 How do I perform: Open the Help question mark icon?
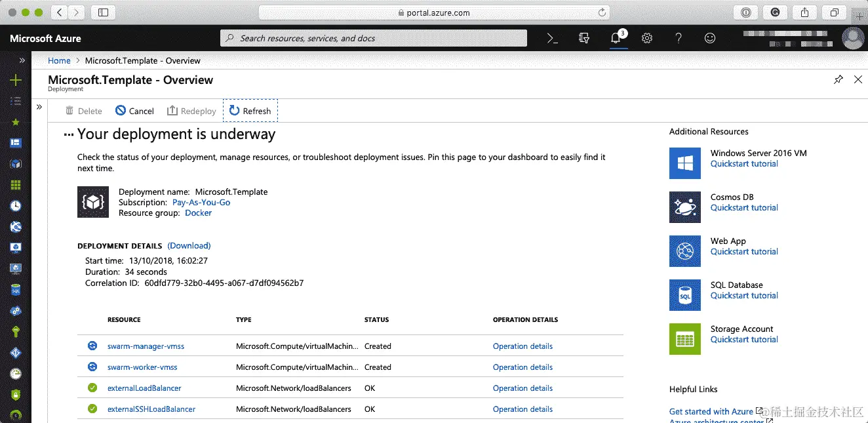tap(679, 38)
